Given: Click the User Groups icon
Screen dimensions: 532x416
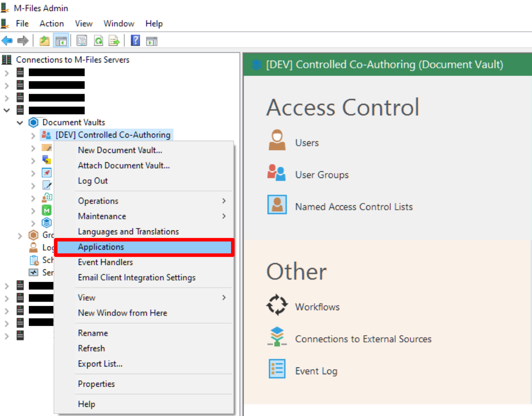Looking at the screenshot, I should (276, 173).
